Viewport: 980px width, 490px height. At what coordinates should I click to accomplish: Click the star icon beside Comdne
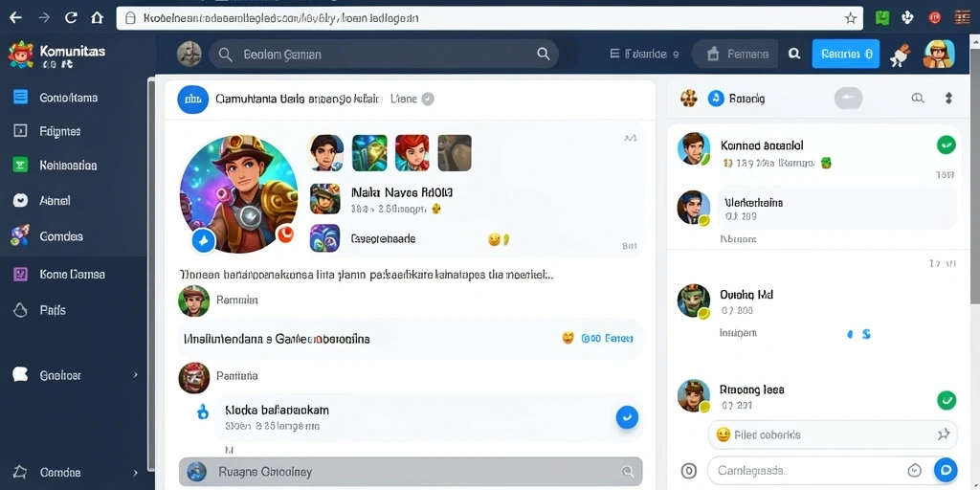(20, 472)
